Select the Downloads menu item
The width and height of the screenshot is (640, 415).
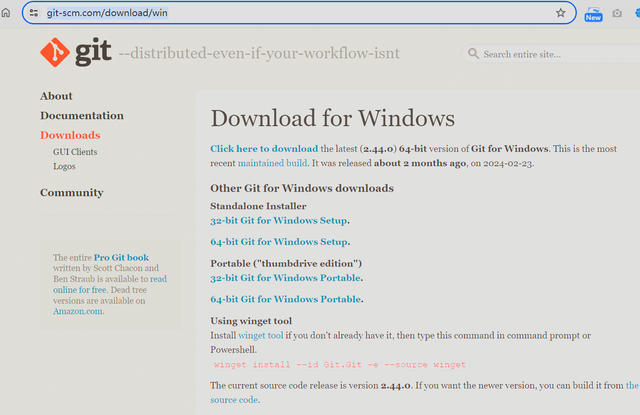pyautogui.click(x=70, y=135)
